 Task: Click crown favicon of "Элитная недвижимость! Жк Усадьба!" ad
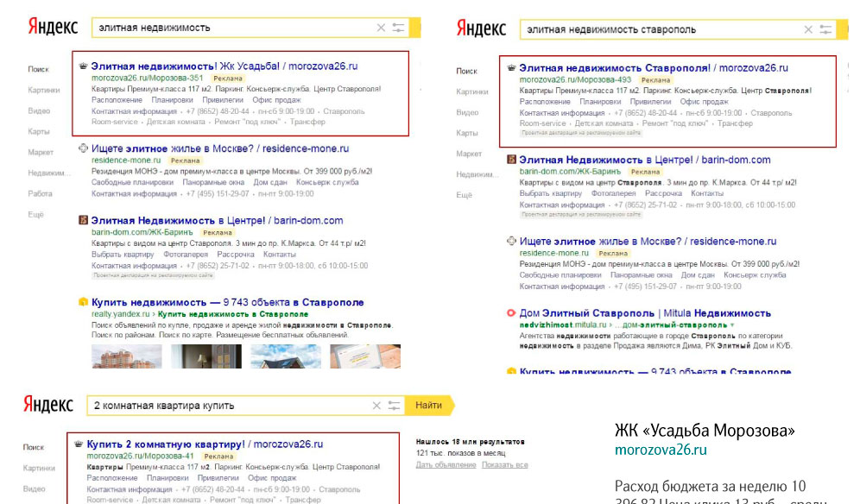click(x=83, y=66)
